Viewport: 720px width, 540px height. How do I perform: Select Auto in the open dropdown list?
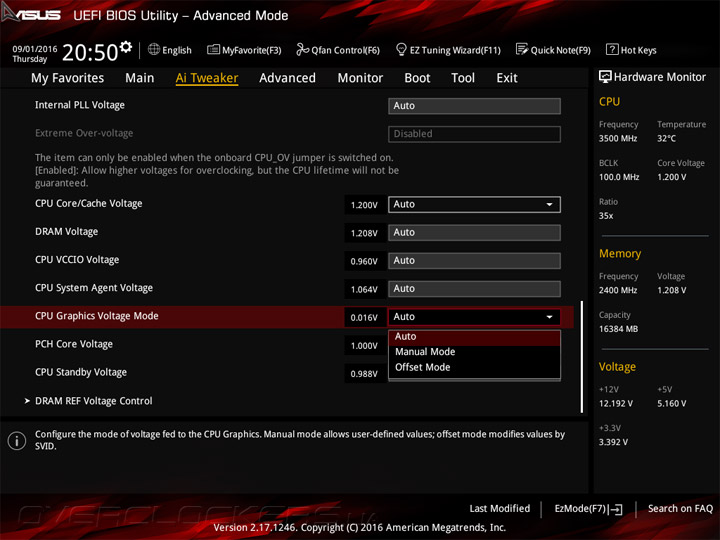[x=474, y=337]
